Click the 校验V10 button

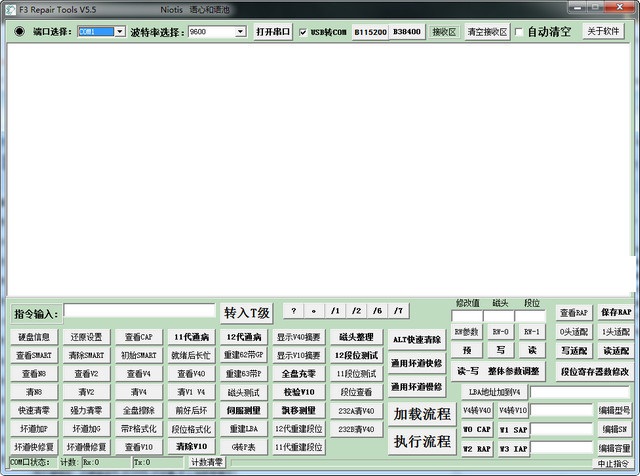click(x=299, y=392)
